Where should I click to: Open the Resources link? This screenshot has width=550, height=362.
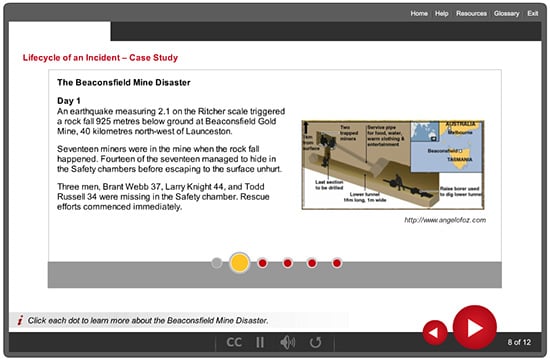(471, 13)
